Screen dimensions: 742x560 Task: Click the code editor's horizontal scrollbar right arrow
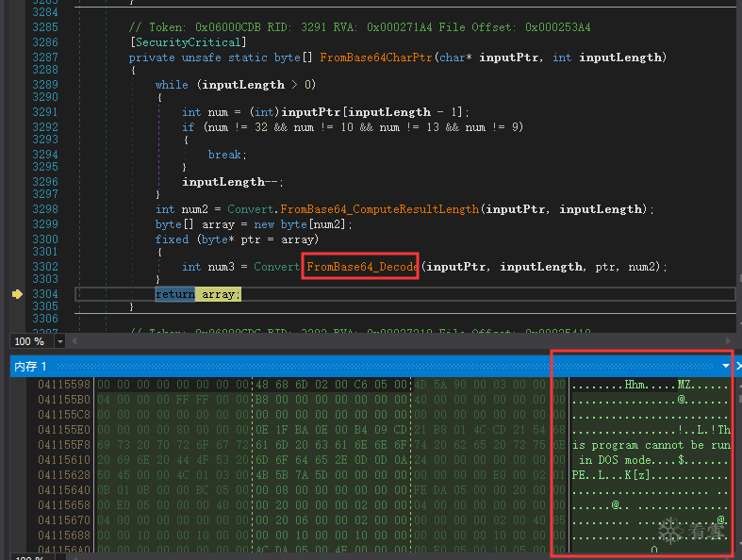point(728,341)
